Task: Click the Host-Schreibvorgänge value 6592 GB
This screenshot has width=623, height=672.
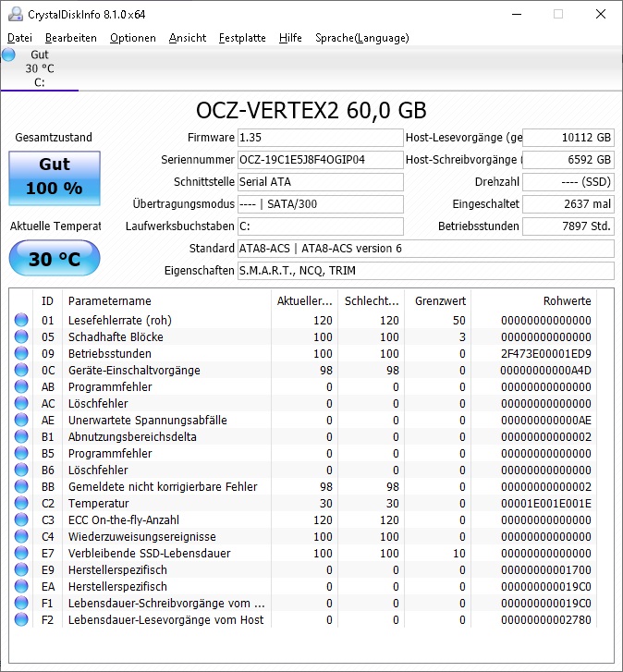Action: [x=568, y=160]
